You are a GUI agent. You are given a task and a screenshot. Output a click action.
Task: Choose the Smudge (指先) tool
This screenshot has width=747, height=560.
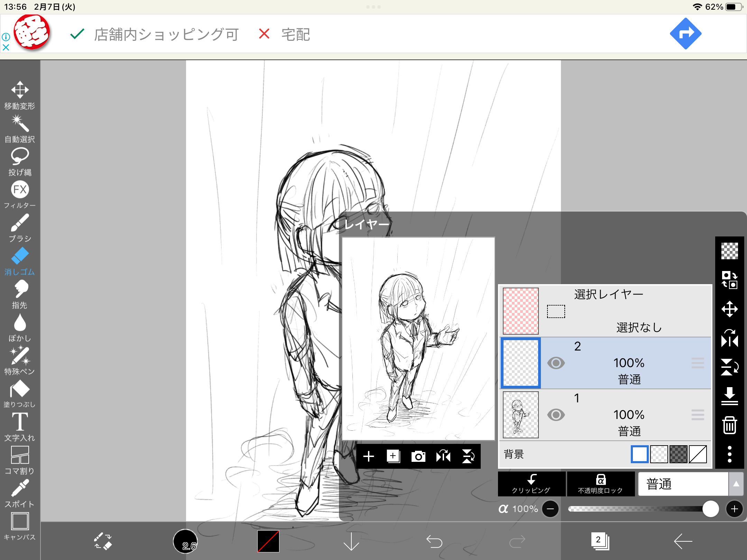tap(20, 294)
